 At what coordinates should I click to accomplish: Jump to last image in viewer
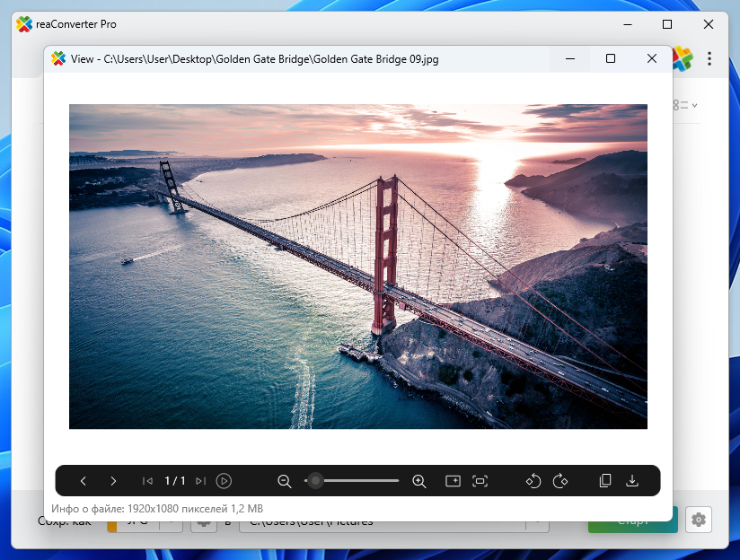(x=200, y=481)
